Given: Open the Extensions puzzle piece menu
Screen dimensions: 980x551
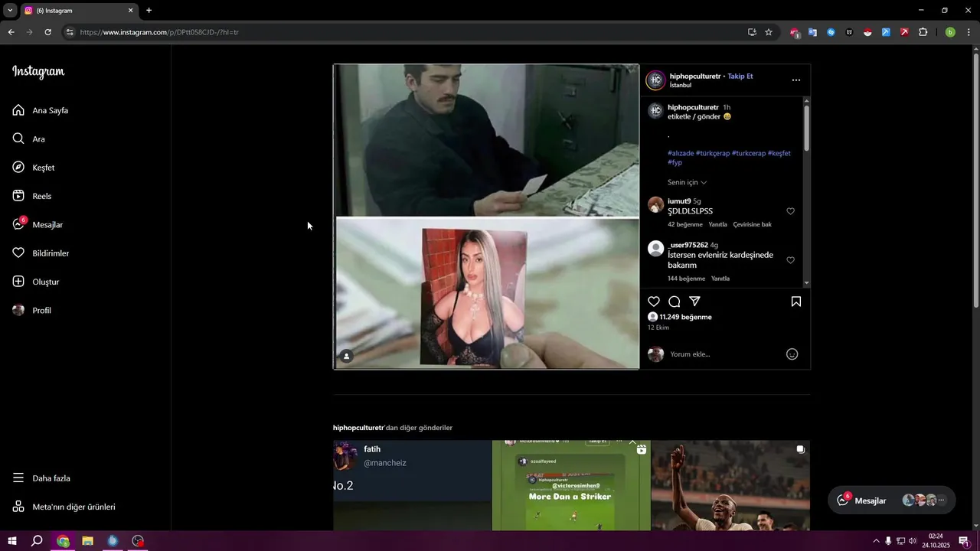Looking at the screenshot, I should click(923, 32).
